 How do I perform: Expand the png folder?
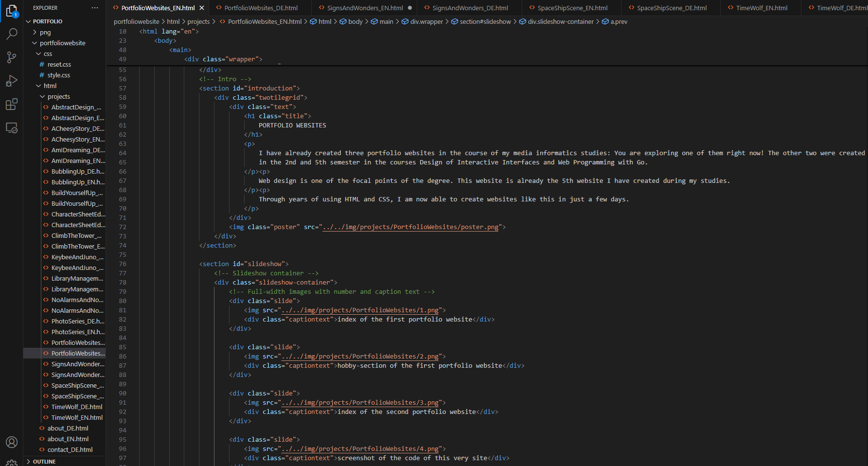pyautogui.click(x=45, y=32)
